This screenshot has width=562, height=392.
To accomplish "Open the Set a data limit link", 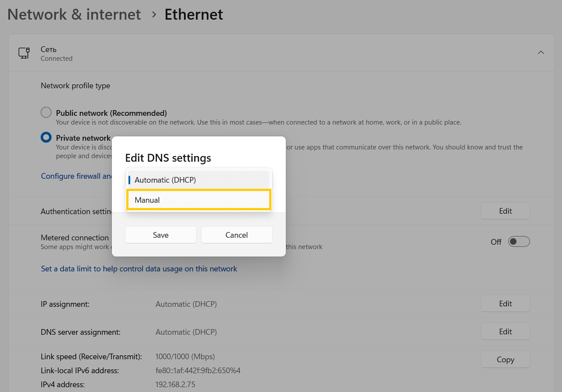I will 139,269.
